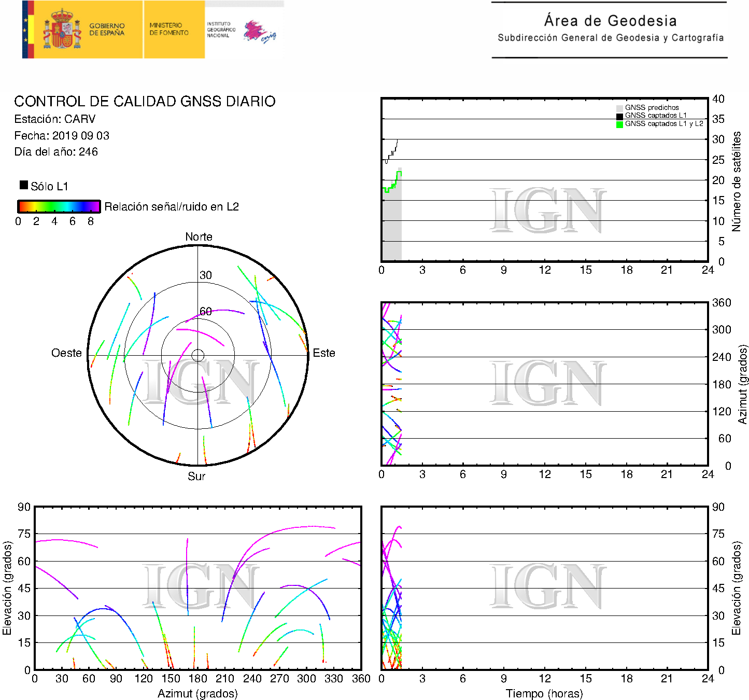Click the green captured-satellites step line
The image size is (749, 700).
392,183
